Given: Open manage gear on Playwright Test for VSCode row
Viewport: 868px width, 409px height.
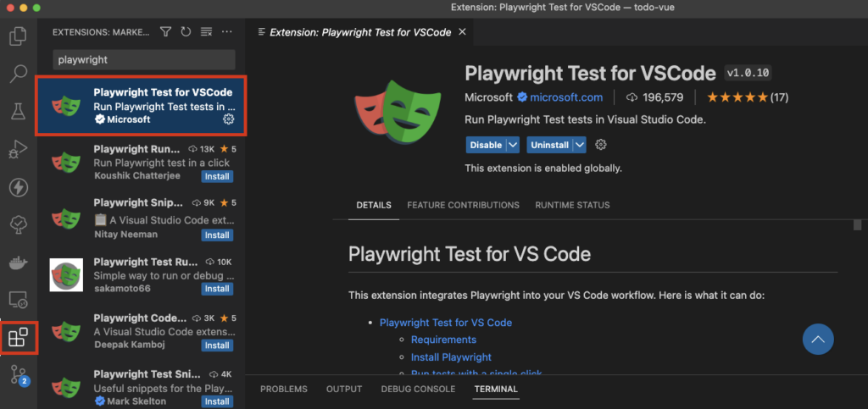Looking at the screenshot, I should pyautogui.click(x=228, y=119).
